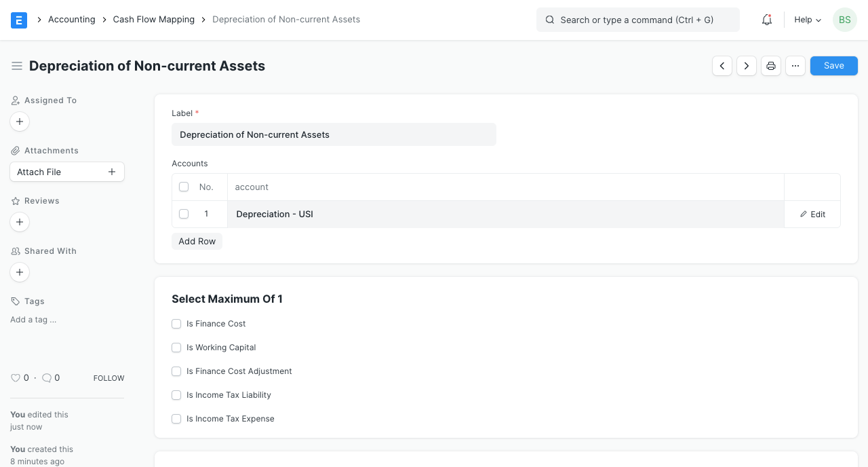Add an assignee with plus button

click(x=20, y=122)
